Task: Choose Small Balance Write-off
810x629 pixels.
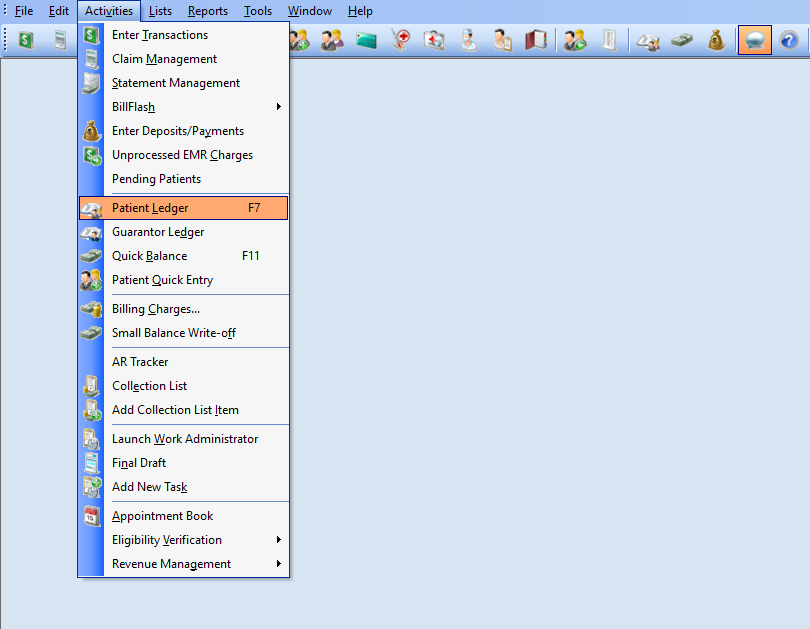Action: click(174, 333)
